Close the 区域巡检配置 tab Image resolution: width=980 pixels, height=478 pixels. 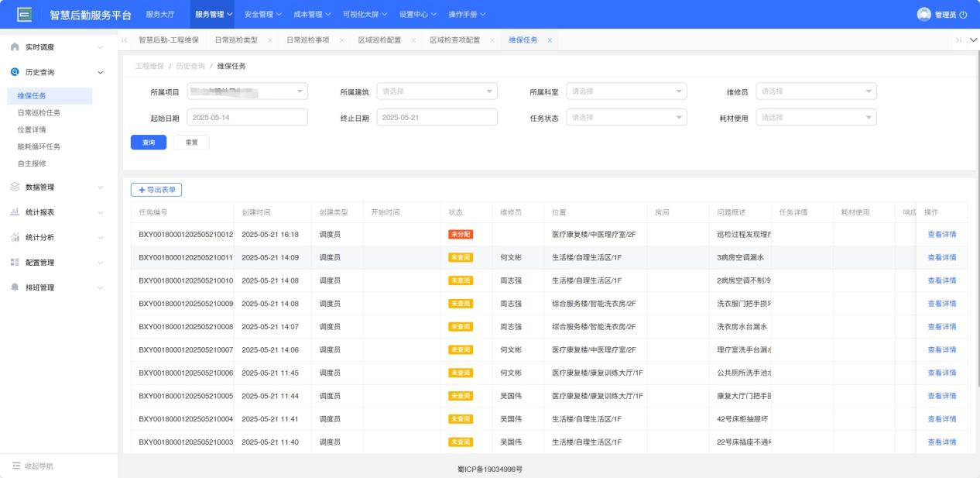click(413, 40)
